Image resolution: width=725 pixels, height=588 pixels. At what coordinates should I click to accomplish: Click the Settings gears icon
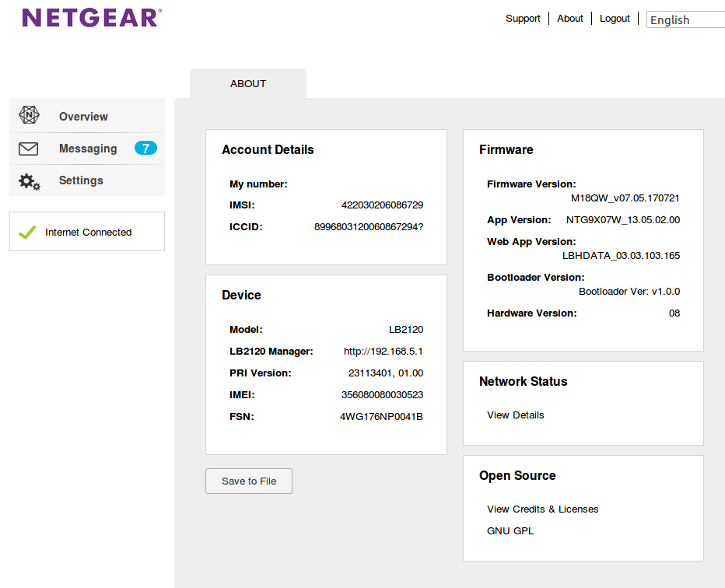click(x=29, y=182)
